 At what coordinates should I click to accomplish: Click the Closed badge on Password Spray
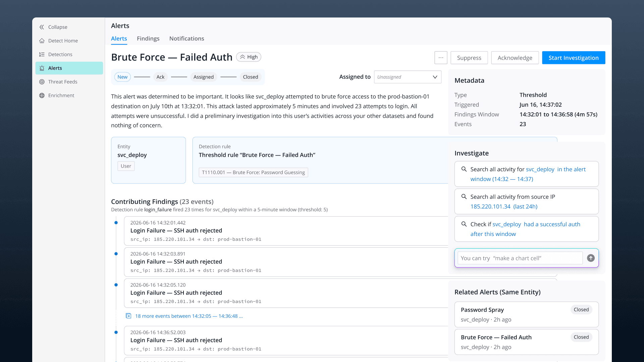pos(581,310)
